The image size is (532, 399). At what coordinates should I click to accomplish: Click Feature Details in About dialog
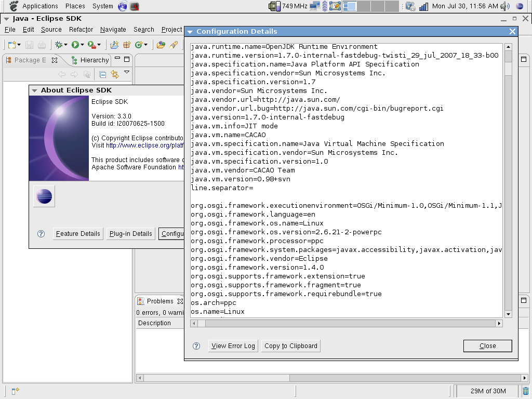[x=78, y=234]
